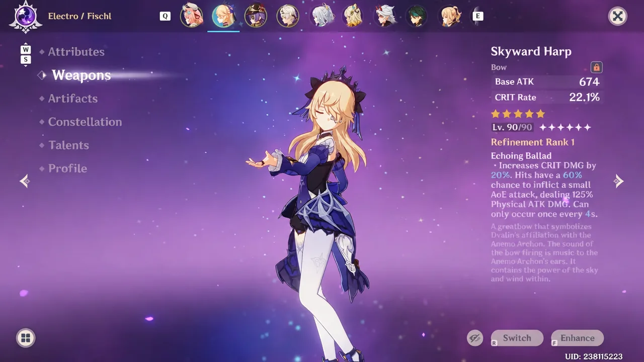Close the character screen with X
The width and height of the screenshot is (644, 362).
(x=617, y=16)
